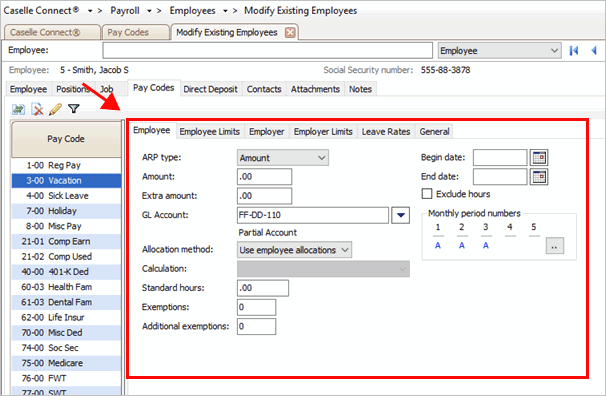Open the General sub-tab

(x=434, y=132)
